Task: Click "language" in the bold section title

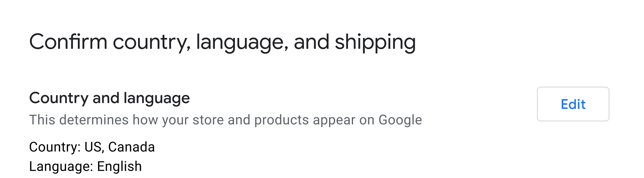Action: 157,98
